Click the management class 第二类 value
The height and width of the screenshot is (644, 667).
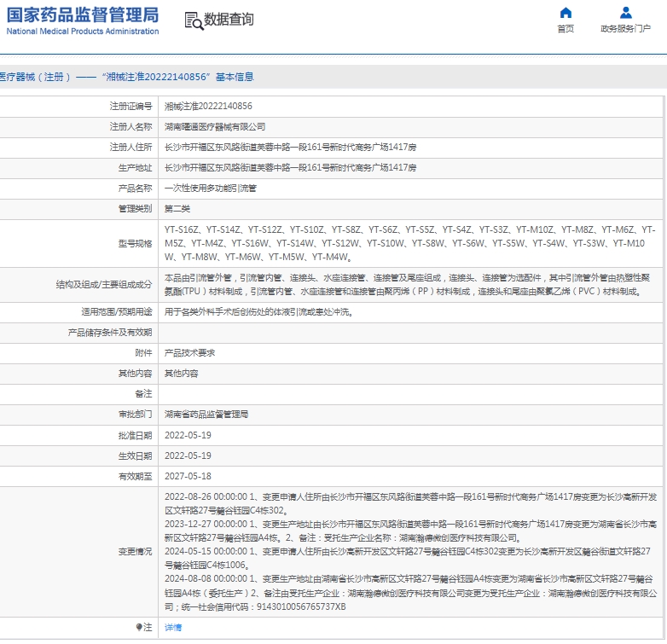click(x=177, y=208)
